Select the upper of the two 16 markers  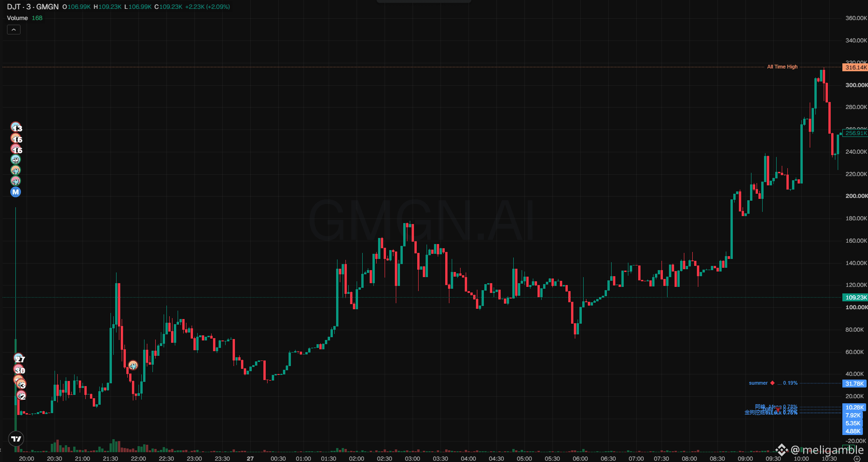pyautogui.click(x=16, y=138)
